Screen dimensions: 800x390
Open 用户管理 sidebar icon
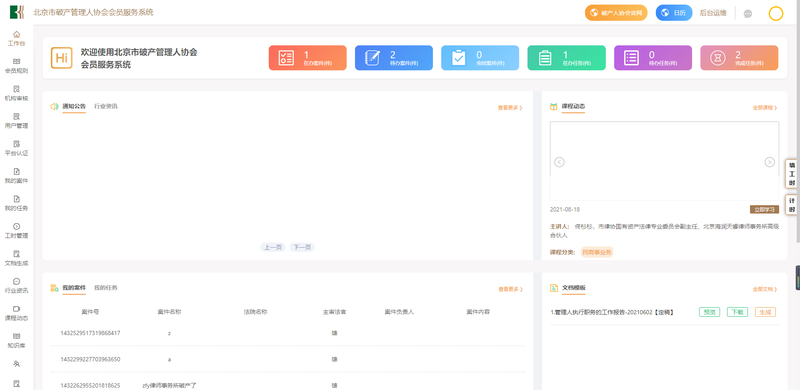[x=16, y=116]
